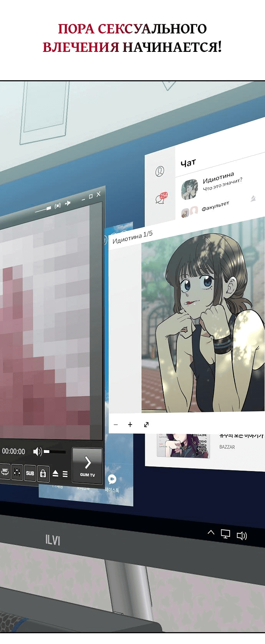
Task: Expand image viewer to fullscreen
Action: tap(146, 425)
